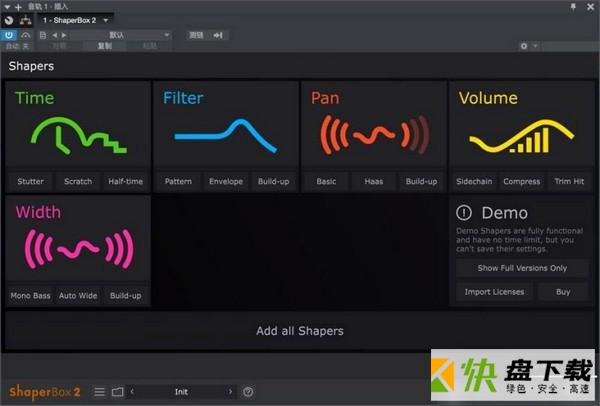Select the Pattern preset under Filter
The image size is (600, 406).
(x=178, y=181)
